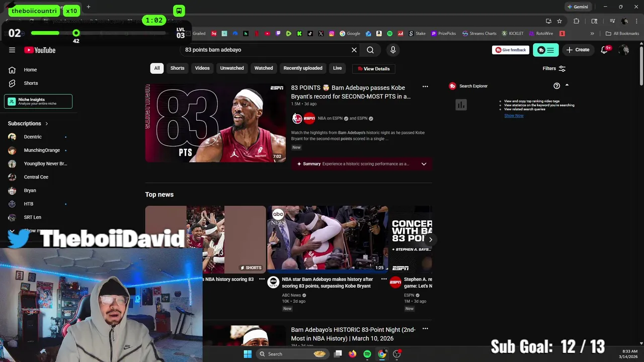The height and width of the screenshot is (362, 644).
Task: Select the Recently uploaded filter chip
Action: pyautogui.click(x=303, y=68)
